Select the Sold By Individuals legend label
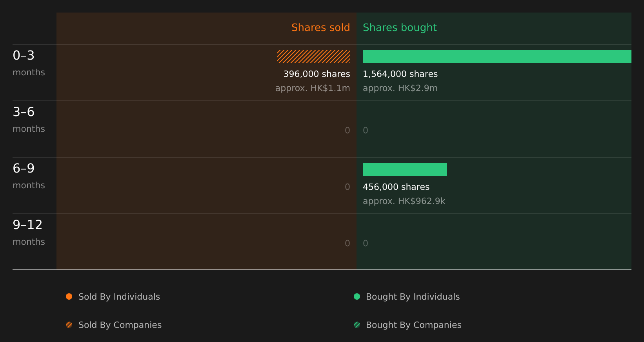This screenshot has height=342, width=644. tap(119, 297)
